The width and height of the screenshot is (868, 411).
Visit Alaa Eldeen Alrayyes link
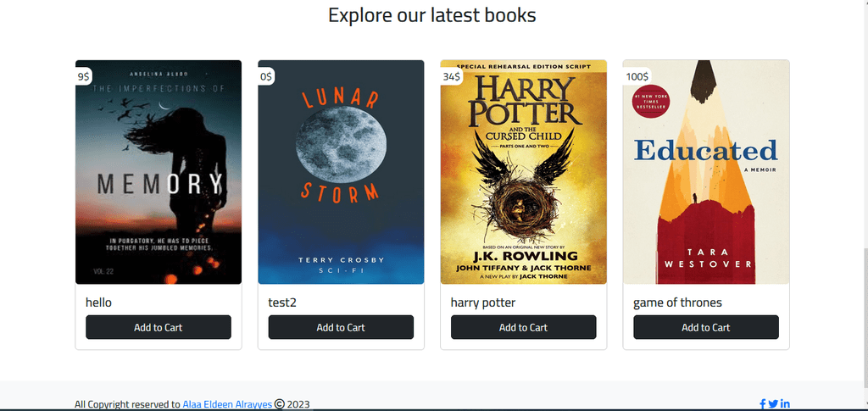(227, 404)
